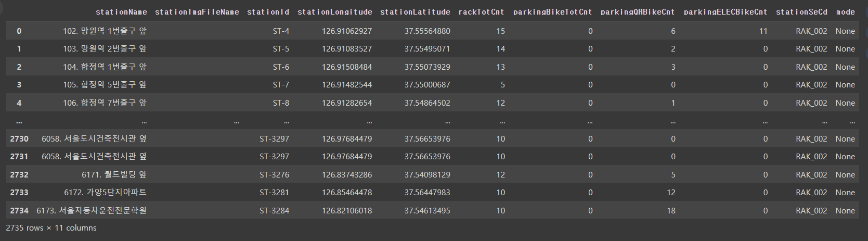Image resolution: width=868 pixels, height=241 pixels.
Task: Click station ID 'ST-3281'
Action: (274, 193)
